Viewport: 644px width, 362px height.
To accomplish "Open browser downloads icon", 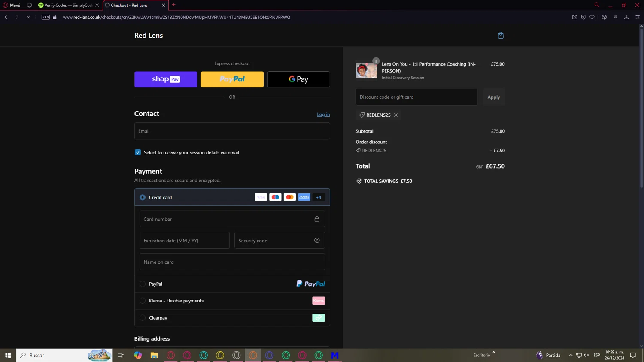I will [626, 17].
